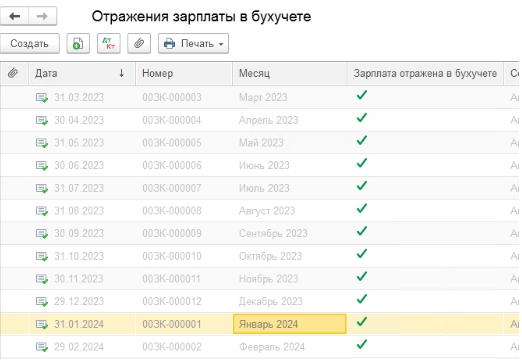Click the copy document icon beside Создать

click(78, 43)
